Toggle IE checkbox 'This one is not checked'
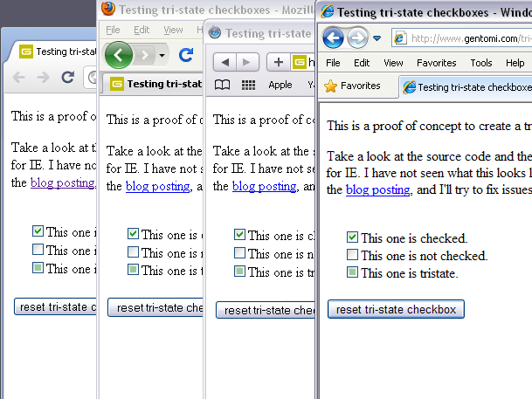The width and height of the screenshot is (532, 399). coord(352,254)
